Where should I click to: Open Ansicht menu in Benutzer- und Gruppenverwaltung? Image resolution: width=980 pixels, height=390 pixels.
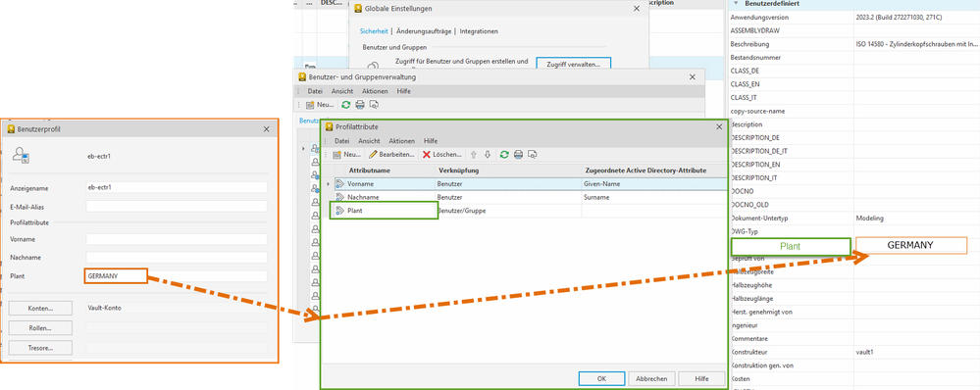pyautogui.click(x=342, y=91)
